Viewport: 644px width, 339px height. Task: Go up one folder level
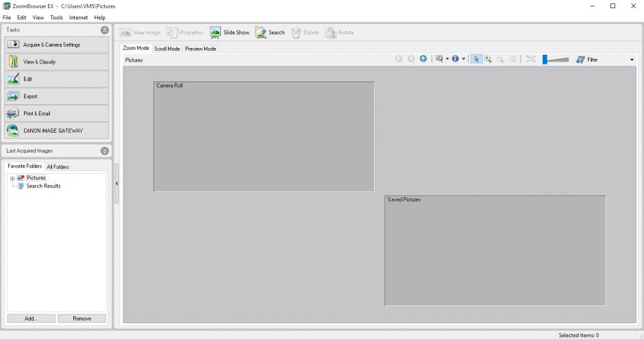[423, 60]
